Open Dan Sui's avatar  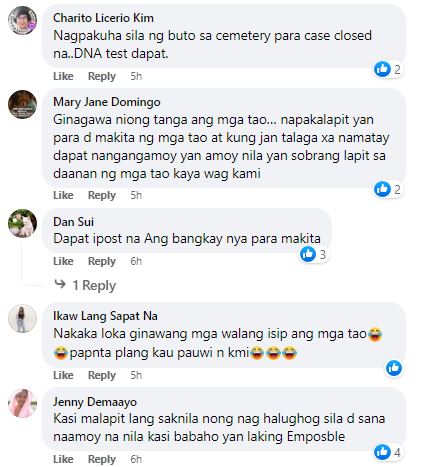click(22, 223)
